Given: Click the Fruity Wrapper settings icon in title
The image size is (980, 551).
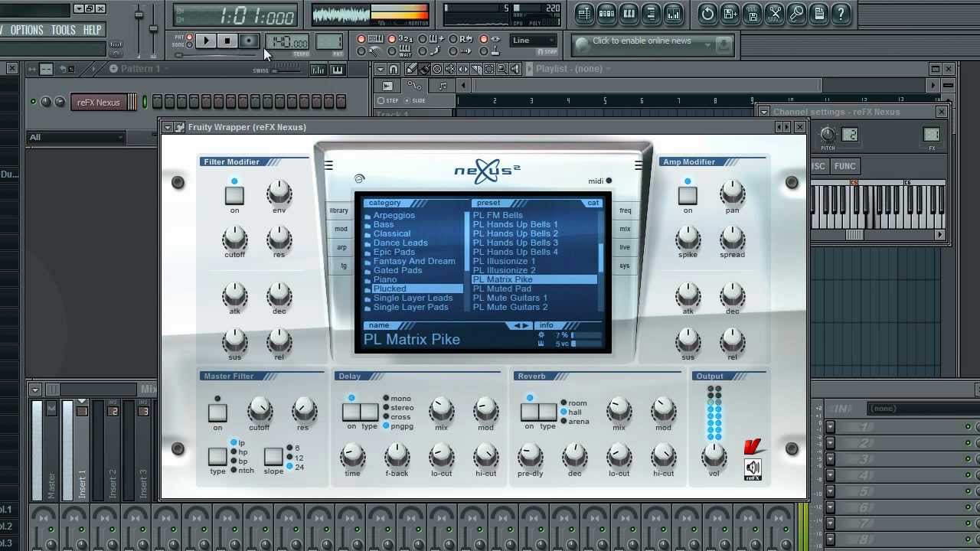Looking at the screenshot, I should pyautogui.click(x=180, y=127).
